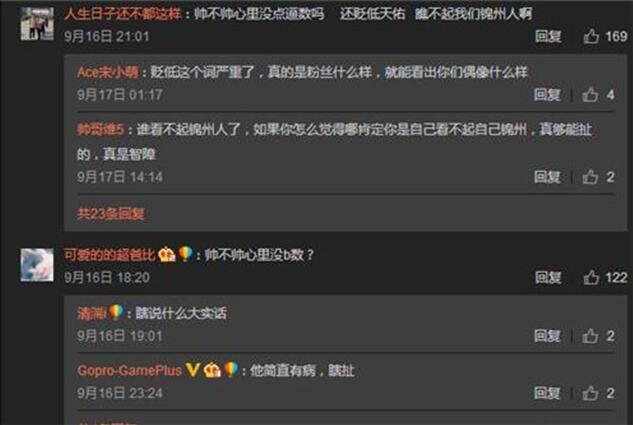Like Gopro-GamePlus's reply
This screenshot has height=425, width=633.
point(590,393)
